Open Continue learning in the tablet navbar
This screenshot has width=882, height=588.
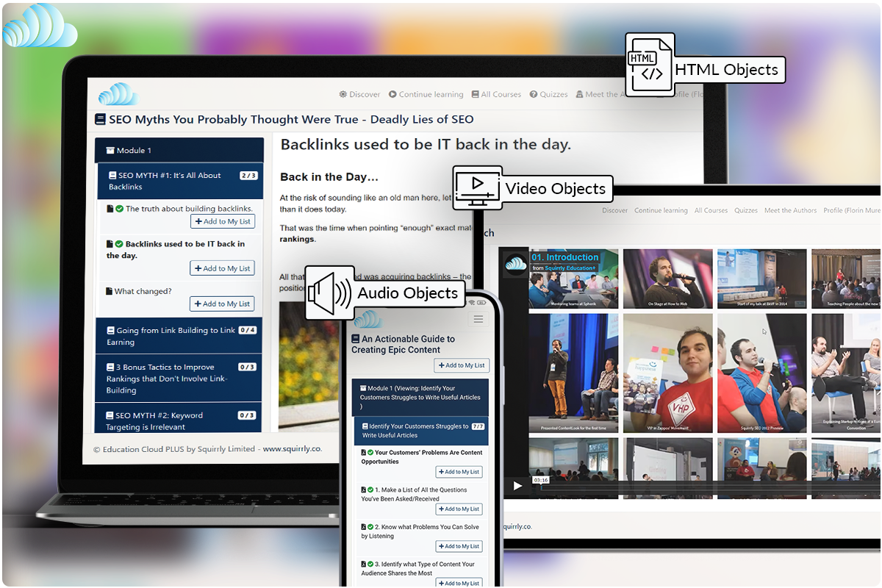(661, 210)
